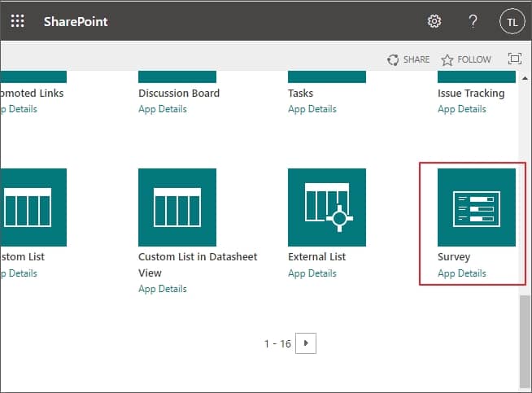Open App Details under Discussion Board
The height and width of the screenshot is (393, 532).
[163, 109]
